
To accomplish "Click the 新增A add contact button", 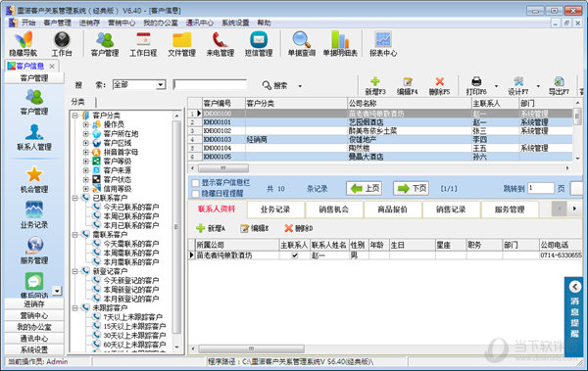I will point(211,228).
